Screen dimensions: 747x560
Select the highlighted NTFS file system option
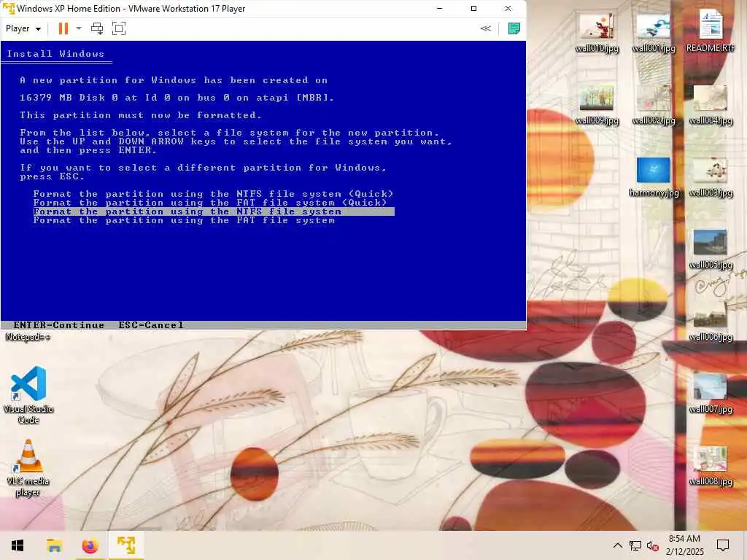click(x=214, y=211)
